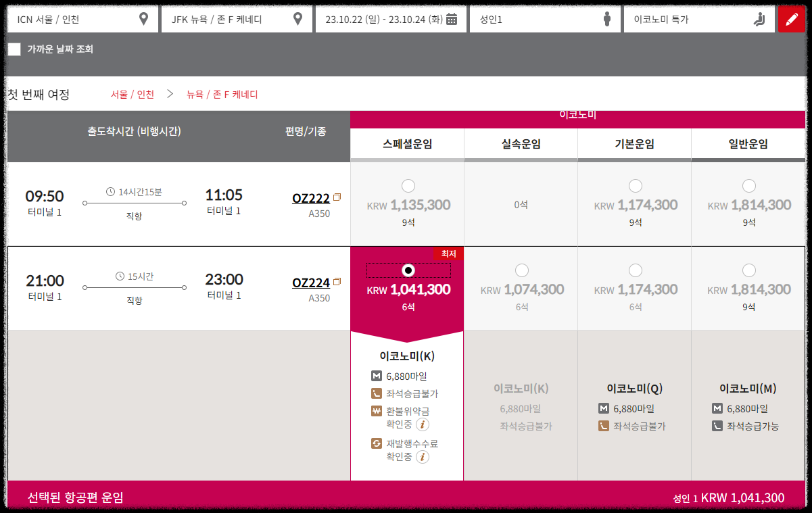812x513 pixels.
Task: Click mileage M icon in 이코노미(K) selected panel
Action: 377,376
